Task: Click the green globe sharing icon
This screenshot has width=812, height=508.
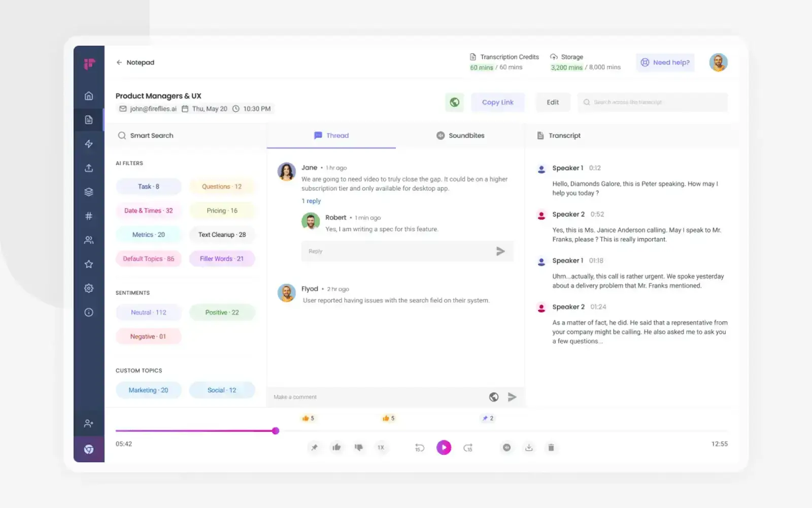Action: coord(455,102)
